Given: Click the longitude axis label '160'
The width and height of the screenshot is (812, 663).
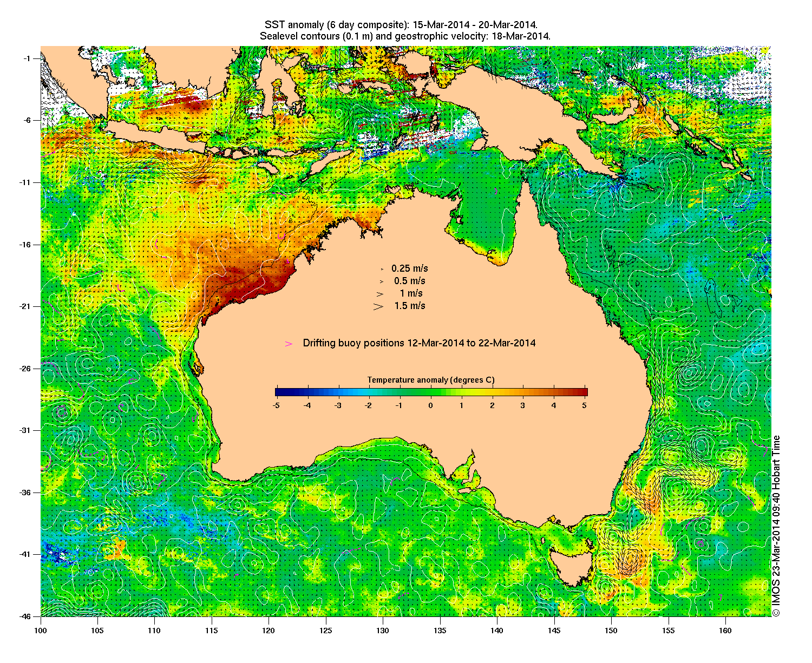Looking at the screenshot, I should click(725, 631).
